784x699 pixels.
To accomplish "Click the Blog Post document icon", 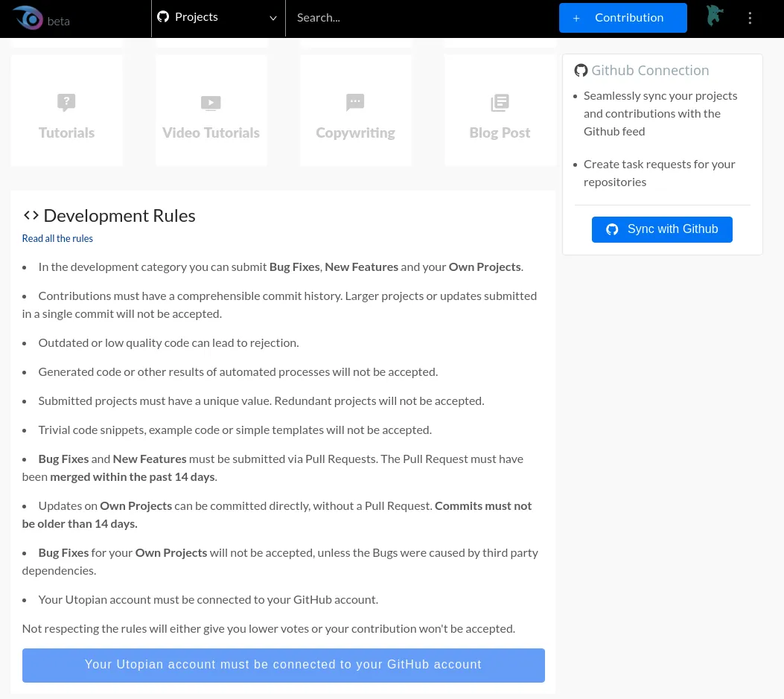I will click(x=500, y=103).
